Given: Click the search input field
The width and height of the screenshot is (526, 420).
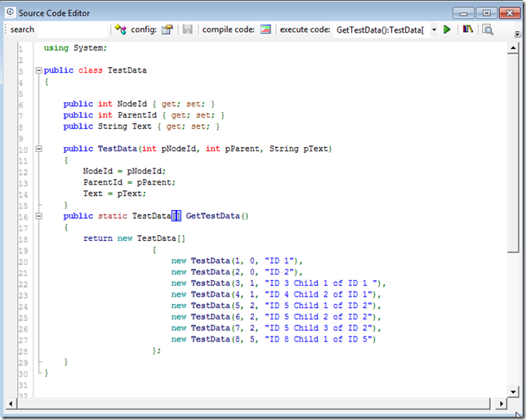Looking at the screenshot, I should (74, 30).
